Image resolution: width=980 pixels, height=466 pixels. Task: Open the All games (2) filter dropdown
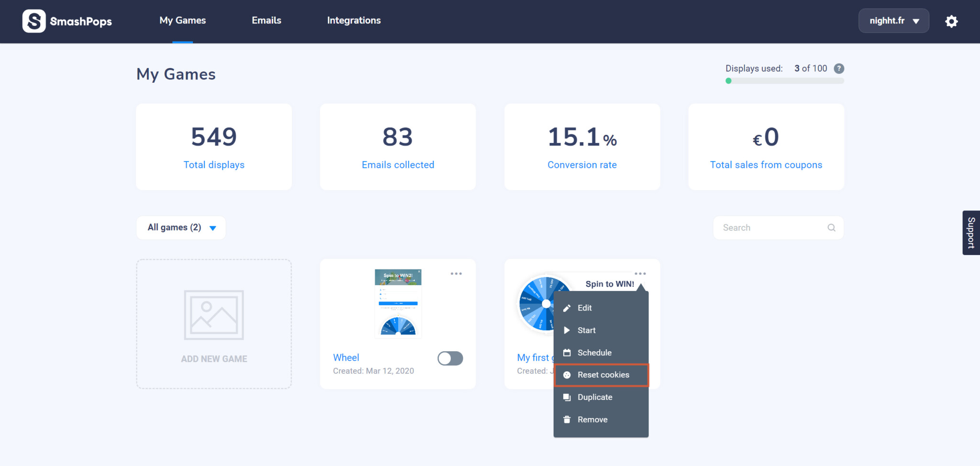[x=181, y=228]
